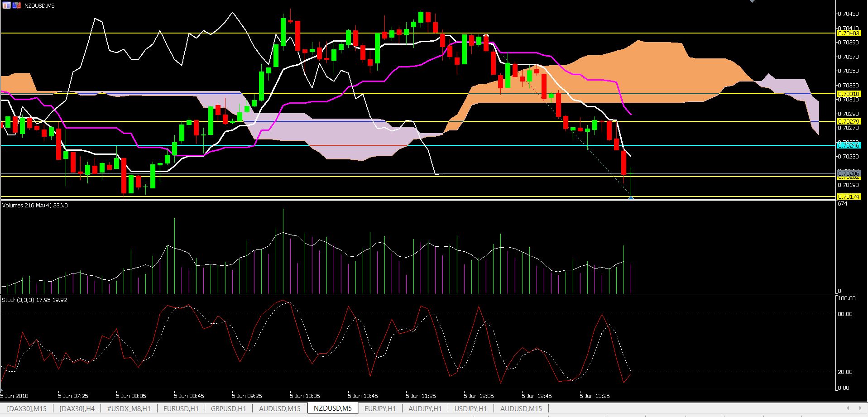
Task: Click the 20.00 stochastic level label
Action: pos(845,372)
